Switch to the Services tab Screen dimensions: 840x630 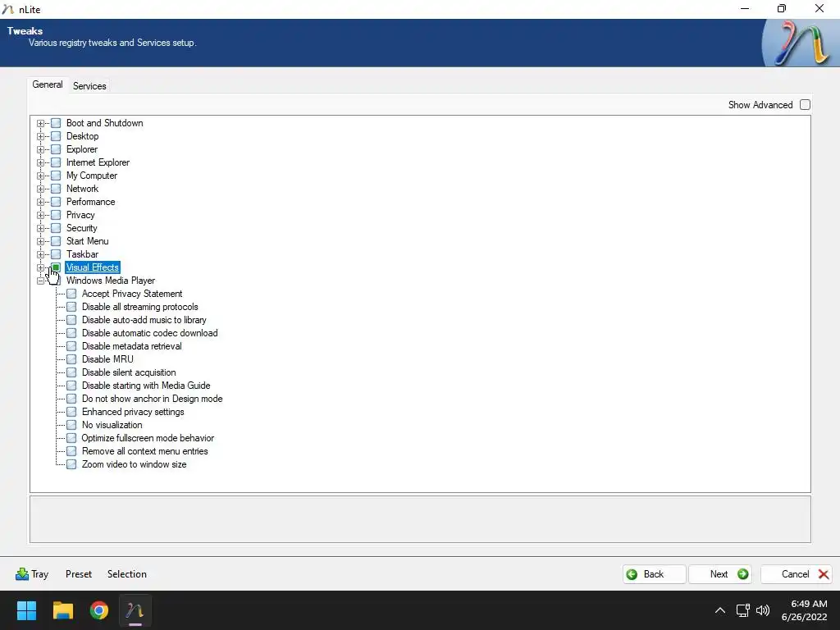click(89, 85)
